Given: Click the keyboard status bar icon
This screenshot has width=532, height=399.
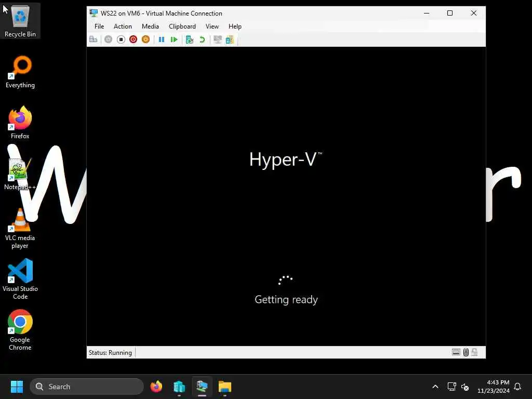Looking at the screenshot, I should (456, 352).
